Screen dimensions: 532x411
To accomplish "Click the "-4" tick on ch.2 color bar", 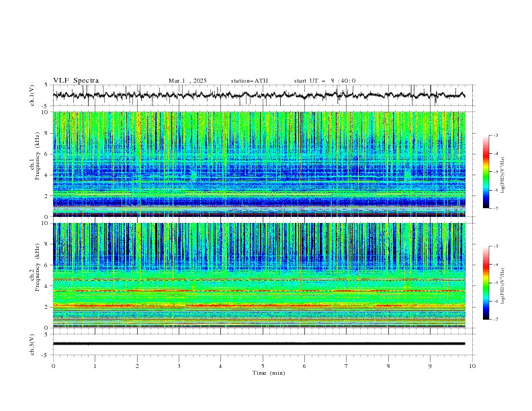I will (x=496, y=265).
